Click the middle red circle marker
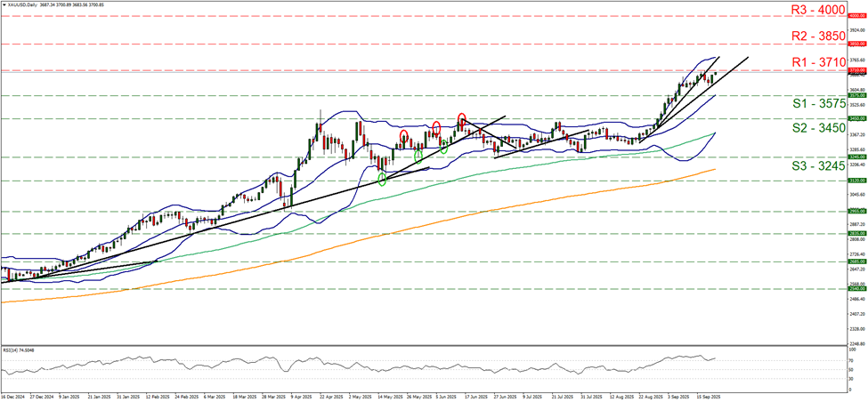868x402 pixels. pyautogui.click(x=436, y=128)
